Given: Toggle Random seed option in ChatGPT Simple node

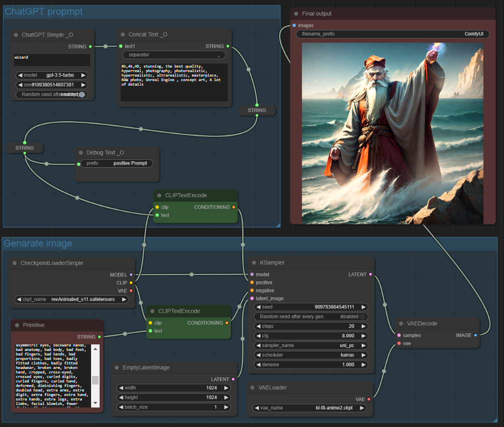Looking at the screenshot, I should click(x=52, y=94).
